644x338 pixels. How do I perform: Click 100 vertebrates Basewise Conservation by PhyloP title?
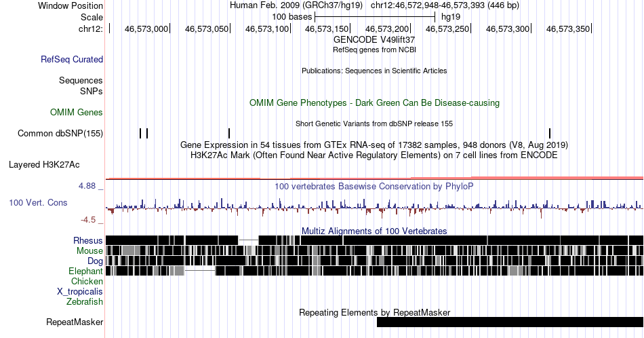click(374, 186)
